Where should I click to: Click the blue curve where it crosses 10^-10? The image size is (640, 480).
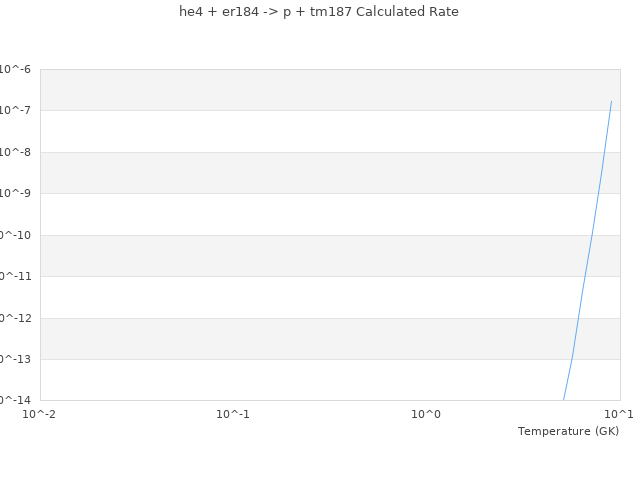pos(592,235)
